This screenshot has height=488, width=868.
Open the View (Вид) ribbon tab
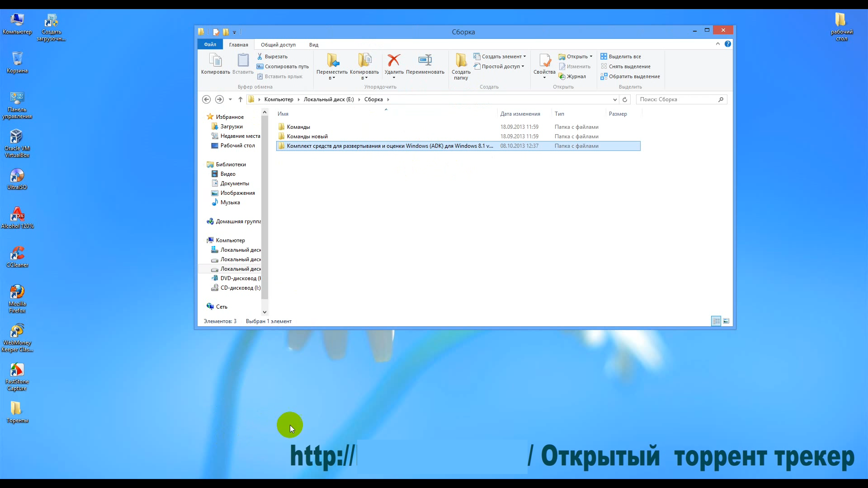pos(314,45)
